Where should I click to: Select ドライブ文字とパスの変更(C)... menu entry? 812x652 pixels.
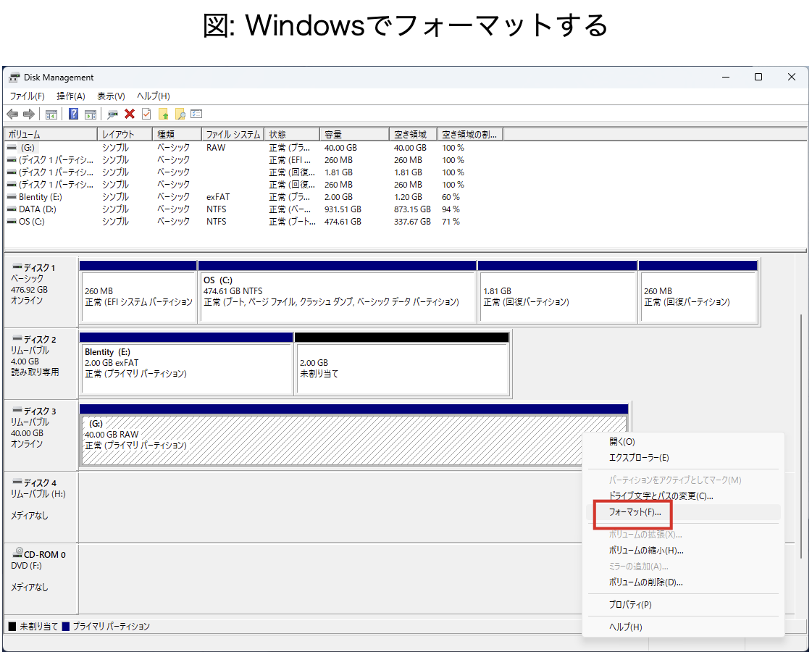pos(682,496)
